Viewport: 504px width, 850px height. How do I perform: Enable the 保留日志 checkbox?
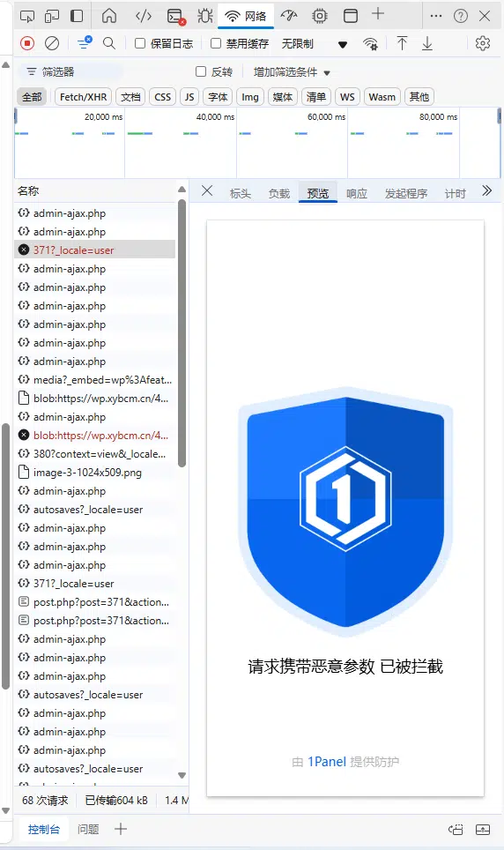[140, 43]
